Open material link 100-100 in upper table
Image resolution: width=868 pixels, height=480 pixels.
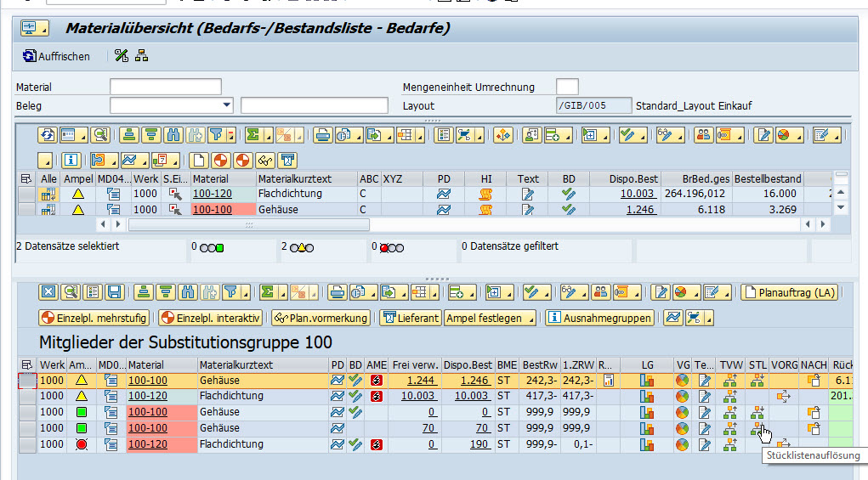(x=212, y=209)
